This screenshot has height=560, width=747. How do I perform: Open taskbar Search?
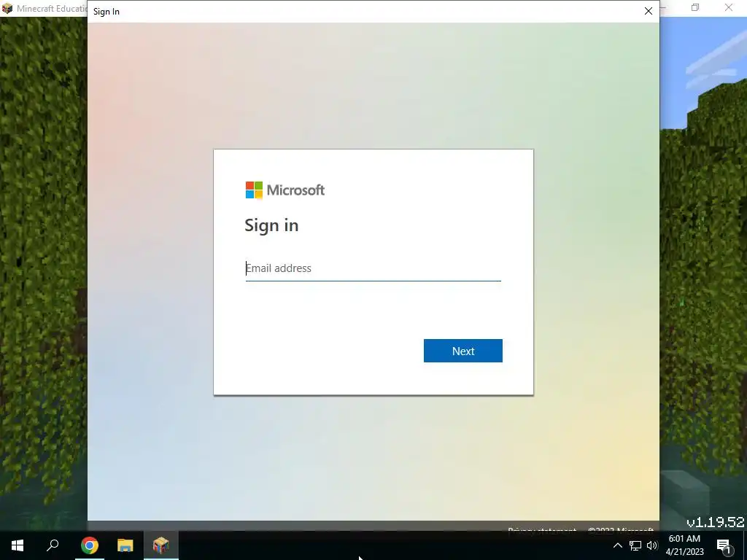pos(53,545)
